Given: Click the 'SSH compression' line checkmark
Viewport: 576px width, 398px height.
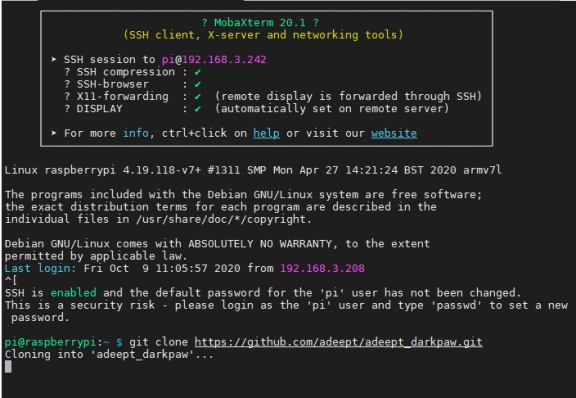Looking at the screenshot, I should pyautogui.click(x=198, y=72).
